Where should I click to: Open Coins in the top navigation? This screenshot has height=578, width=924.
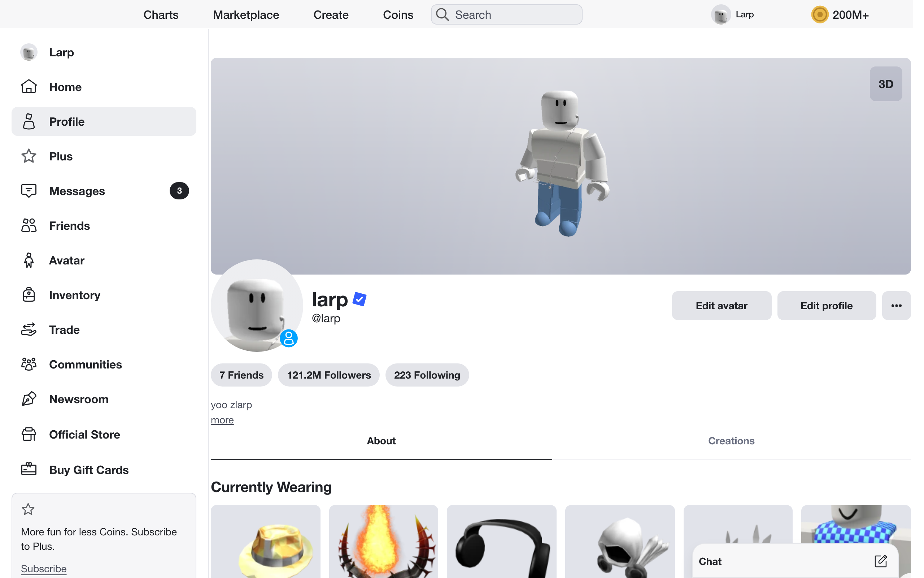[x=398, y=14]
